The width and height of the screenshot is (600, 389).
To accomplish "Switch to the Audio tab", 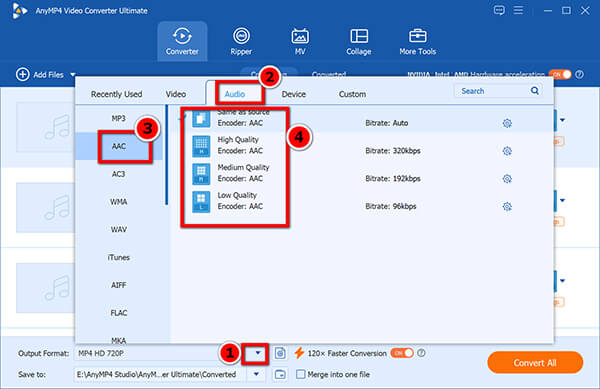I will [x=235, y=94].
